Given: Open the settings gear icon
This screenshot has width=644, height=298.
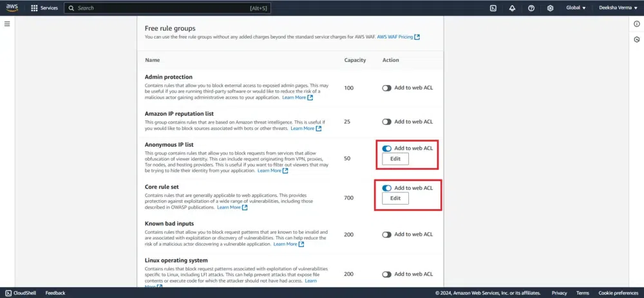Looking at the screenshot, I should [551, 8].
